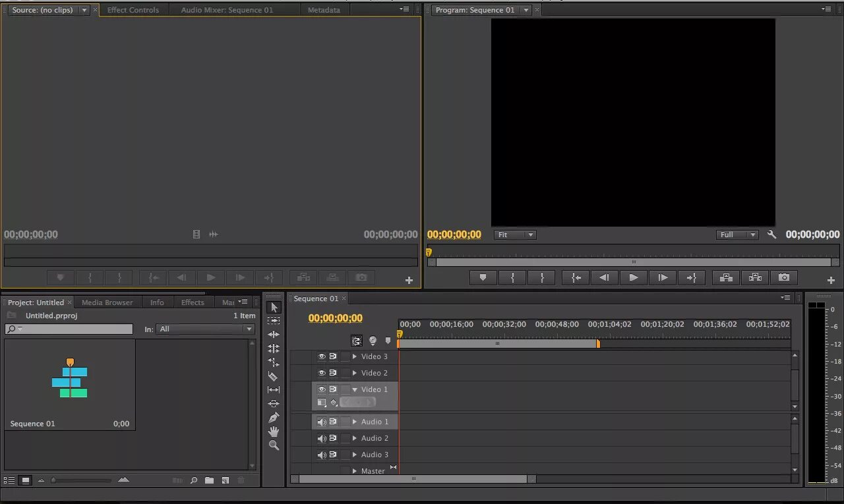Select the Slip tool
The height and width of the screenshot is (504, 844).
(274, 390)
